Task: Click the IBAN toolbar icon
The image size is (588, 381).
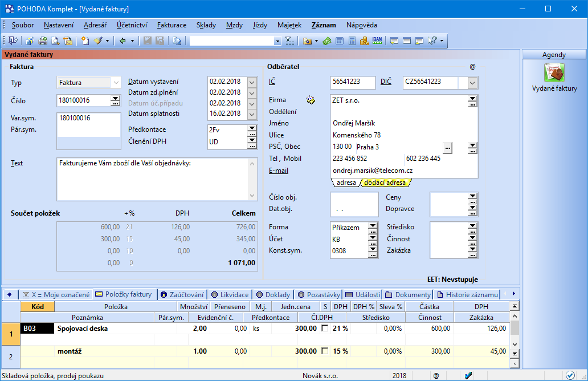Action: click(x=377, y=40)
